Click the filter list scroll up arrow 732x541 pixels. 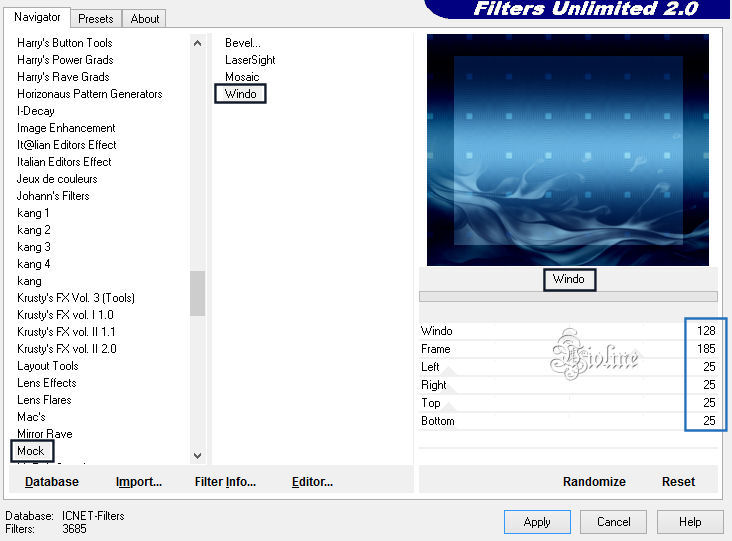point(197,43)
